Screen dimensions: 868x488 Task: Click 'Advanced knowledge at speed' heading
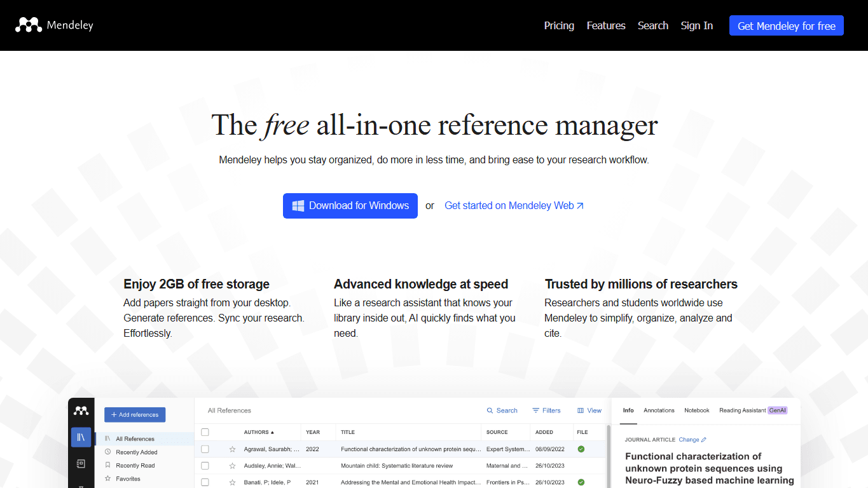pyautogui.click(x=421, y=284)
